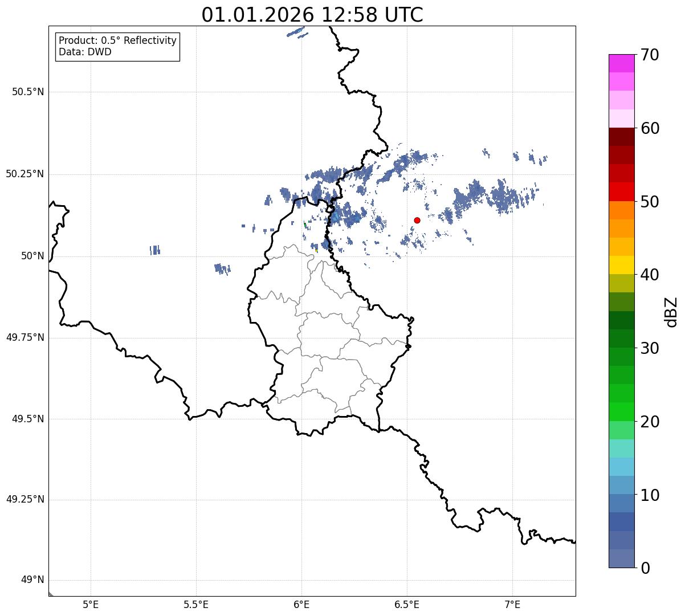The height and width of the screenshot is (616, 685).
Task: Click the magenta swatch at top of colorbar
Action: click(621, 63)
